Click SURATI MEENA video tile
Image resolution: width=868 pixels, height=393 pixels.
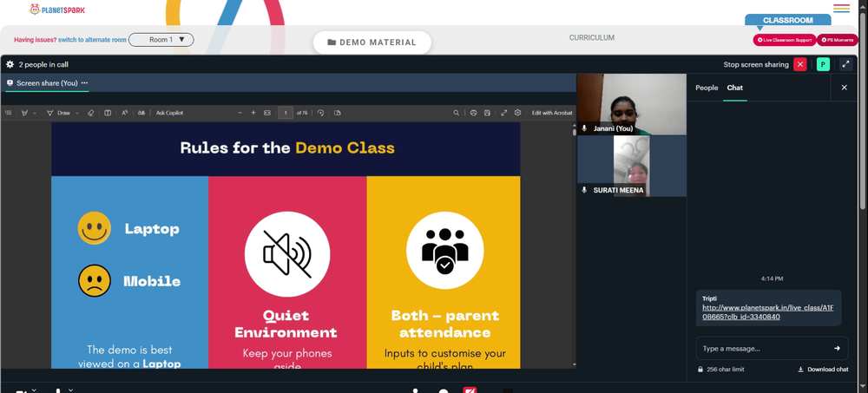click(x=632, y=166)
